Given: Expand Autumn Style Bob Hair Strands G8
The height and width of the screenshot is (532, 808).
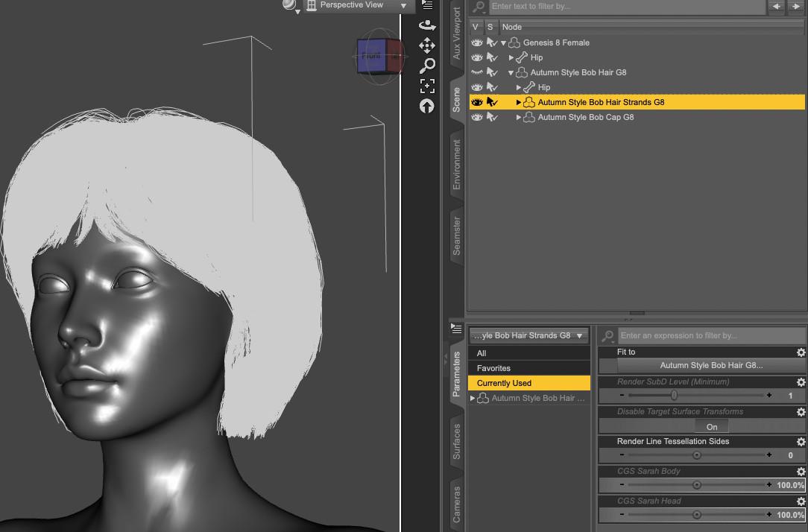Looking at the screenshot, I should [x=518, y=103].
